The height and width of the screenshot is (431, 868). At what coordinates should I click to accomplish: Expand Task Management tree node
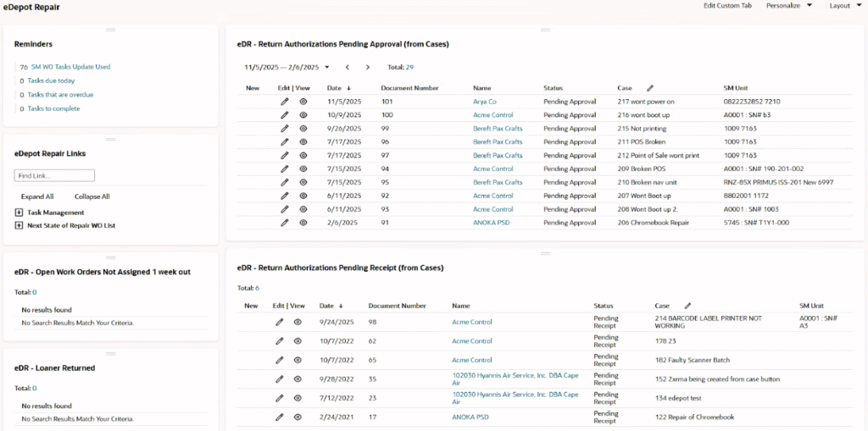pos(19,213)
